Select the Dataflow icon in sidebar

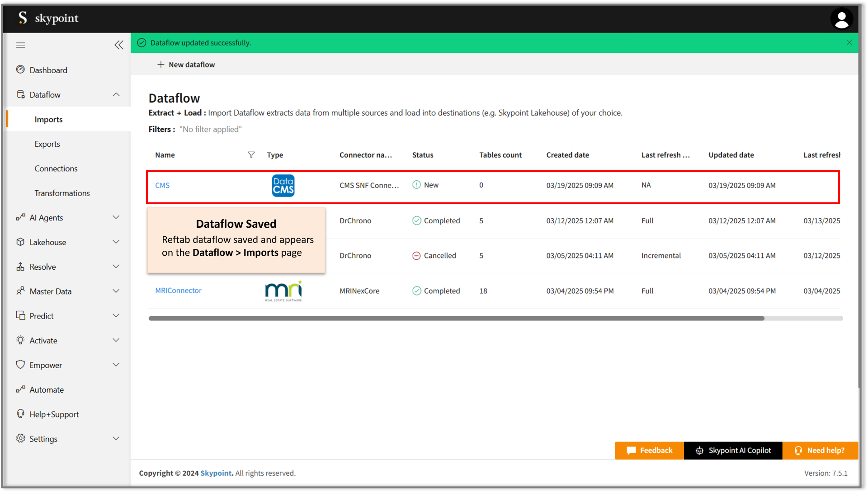21,94
